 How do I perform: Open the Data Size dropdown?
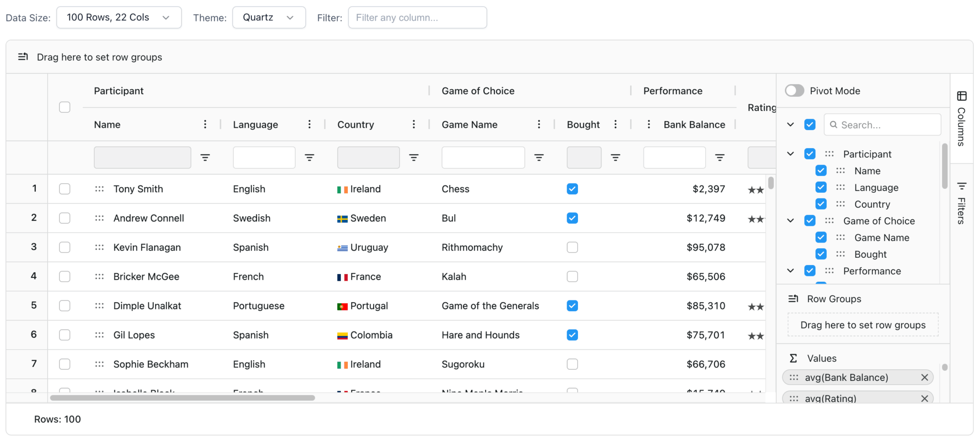[x=119, y=18]
